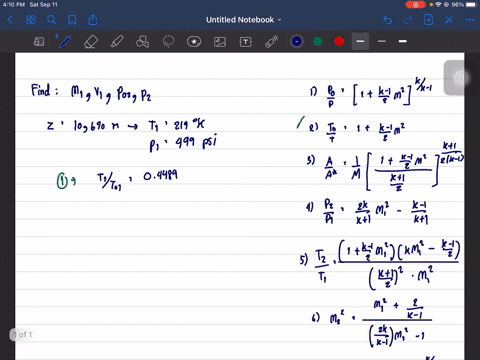Image resolution: width=480 pixels, height=360 pixels.
Task: Redo the last action
Action: [x=408, y=20]
